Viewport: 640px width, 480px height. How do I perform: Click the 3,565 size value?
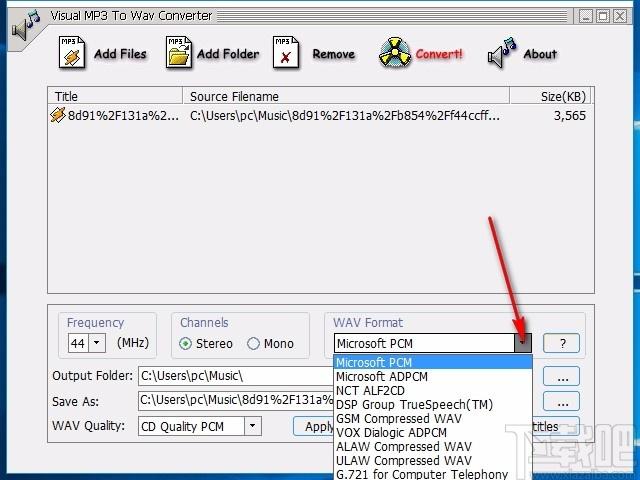click(569, 116)
